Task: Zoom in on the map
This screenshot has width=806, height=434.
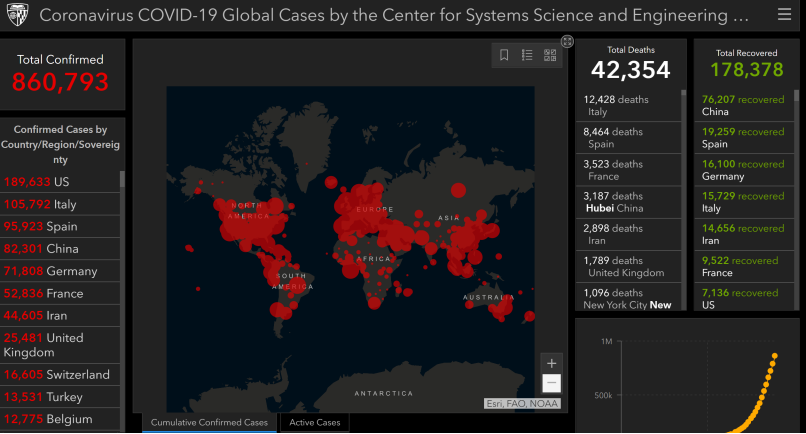Action: (x=551, y=363)
